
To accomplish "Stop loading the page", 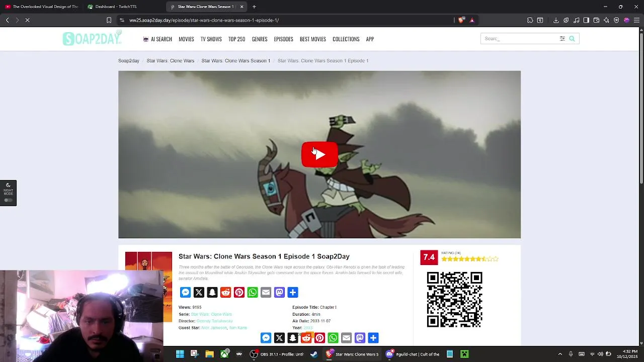I will point(27,20).
